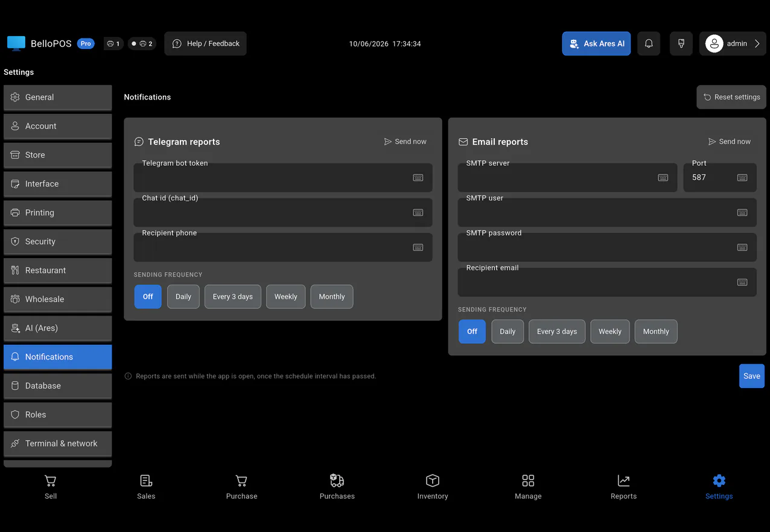Viewport: 770px width, 532px height.
Task: Focus the SMTP server field
Action: click(568, 177)
